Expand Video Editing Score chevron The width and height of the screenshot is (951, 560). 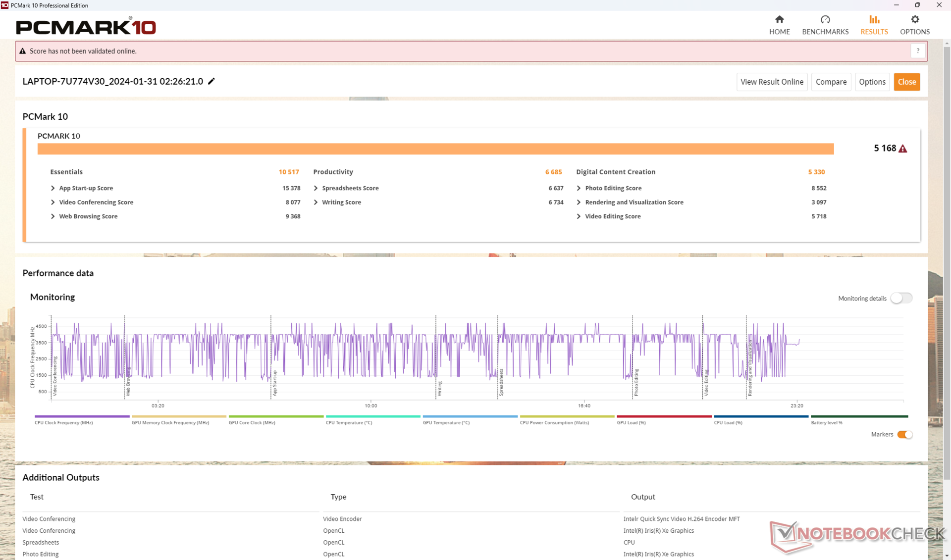click(x=579, y=216)
